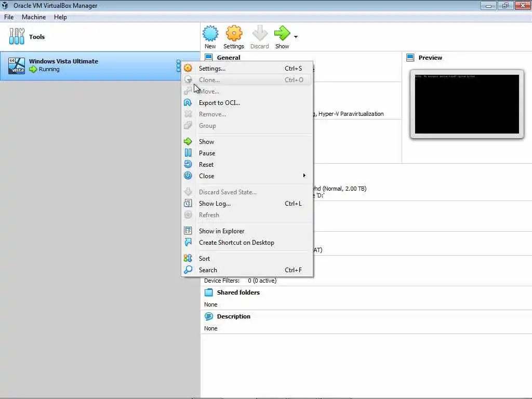The image size is (532, 399).
Task: Click the Discard toolbar icon
Action: click(260, 33)
